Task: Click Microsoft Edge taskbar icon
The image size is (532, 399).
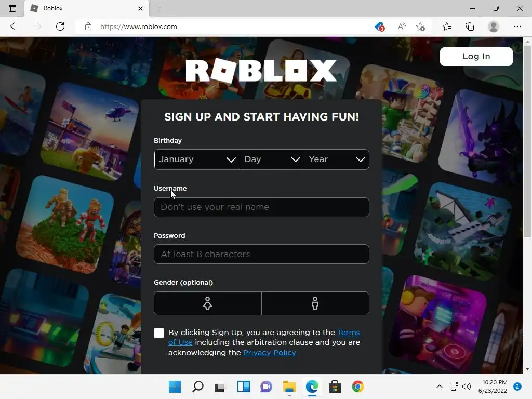Action: (312, 387)
